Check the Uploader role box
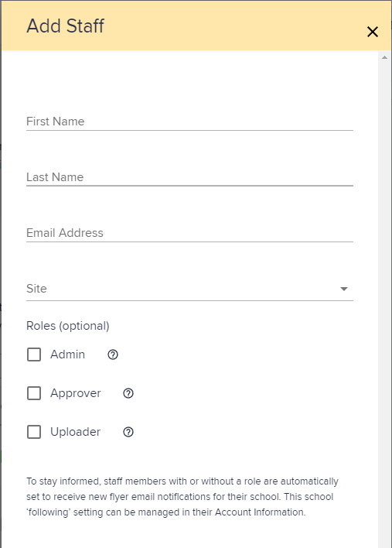 point(34,432)
